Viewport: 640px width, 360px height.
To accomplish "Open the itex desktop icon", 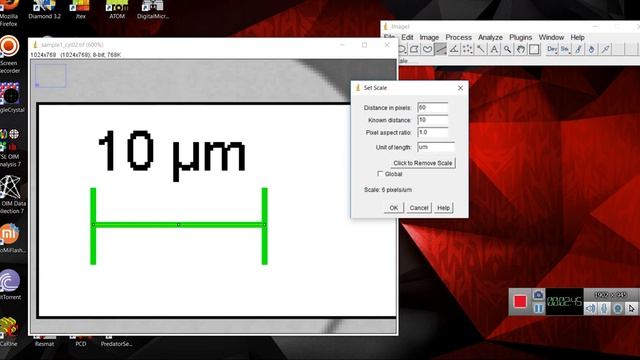I will (x=80, y=10).
